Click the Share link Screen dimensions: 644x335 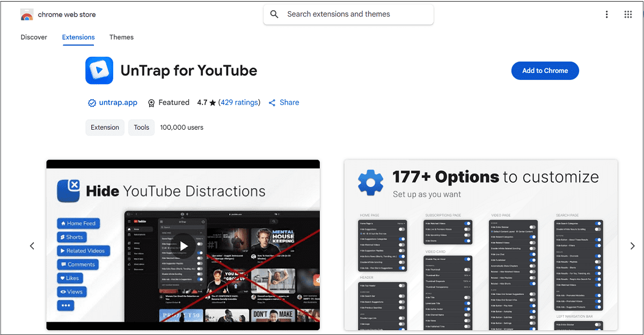coord(289,103)
